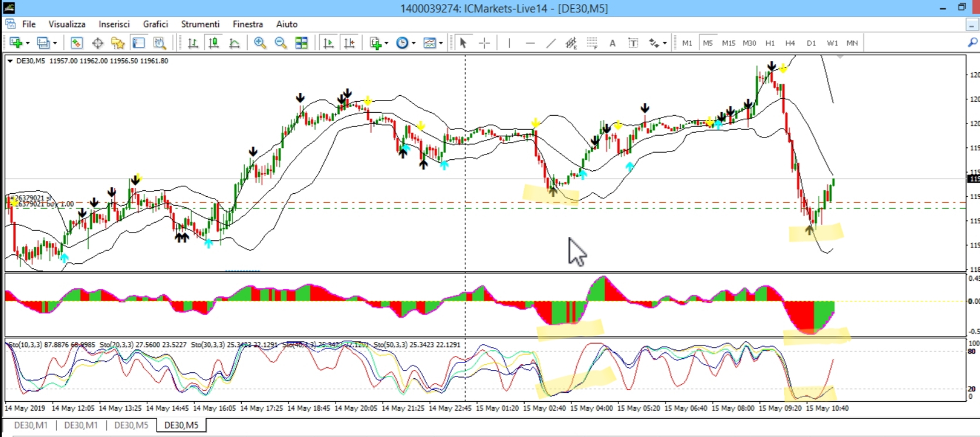Tile chart windows with grid icon

click(x=302, y=43)
